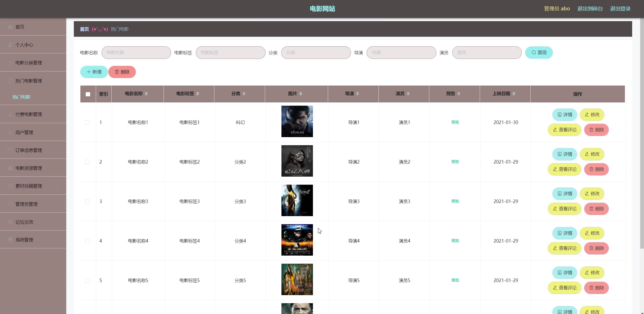
Task: Click the icon beside 系统管理
Action: pyautogui.click(x=10, y=240)
